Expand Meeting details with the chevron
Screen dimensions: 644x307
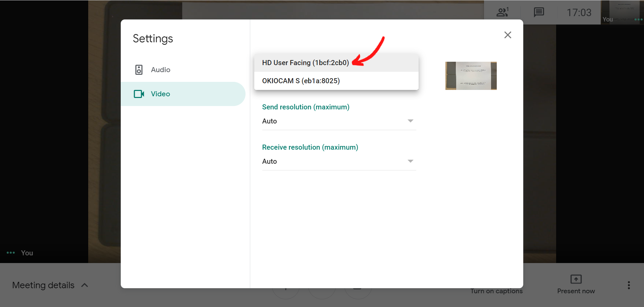pos(85,285)
